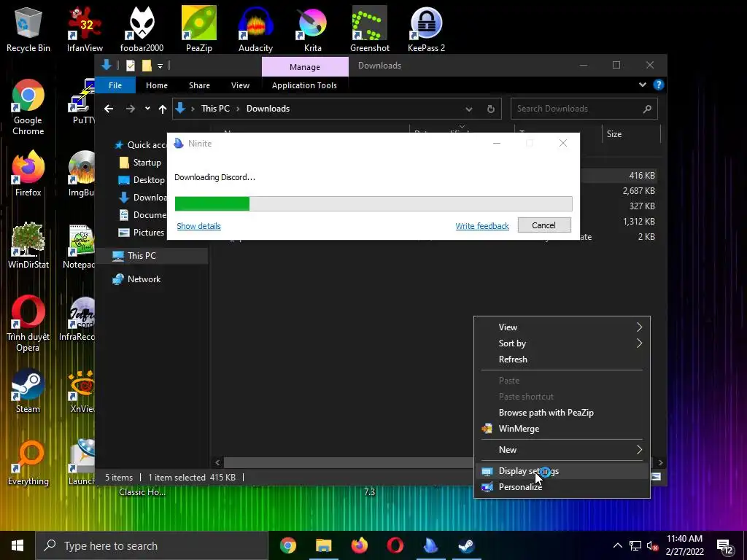Choose WinMerge in context menu
This screenshot has width=747, height=560.
562,429
